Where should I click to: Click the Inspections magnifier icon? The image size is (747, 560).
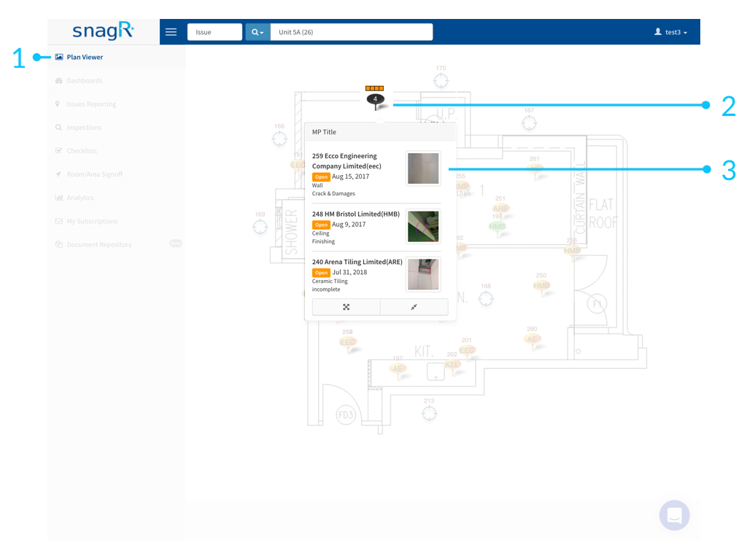(58, 127)
